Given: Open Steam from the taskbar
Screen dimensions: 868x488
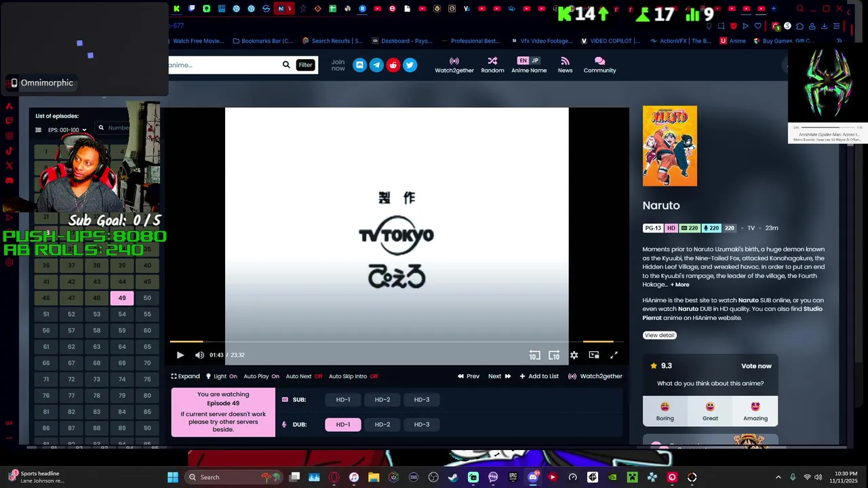Looking at the screenshot, I should tap(453, 477).
